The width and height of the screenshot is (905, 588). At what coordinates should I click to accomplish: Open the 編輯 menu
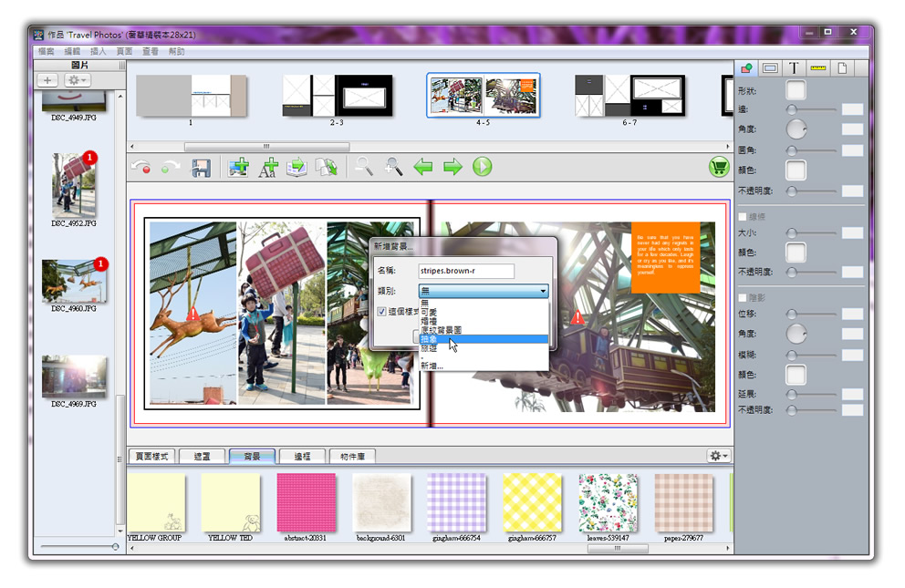[x=72, y=52]
